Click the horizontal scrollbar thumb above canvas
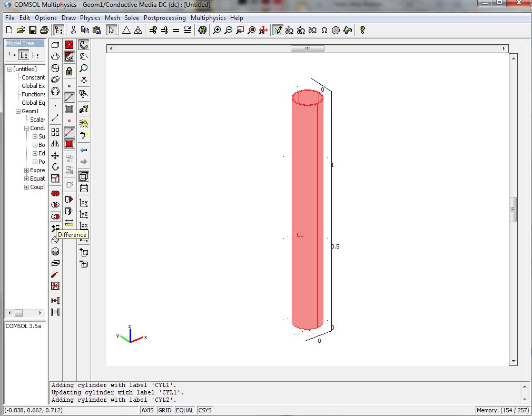The image size is (532, 416). [308, 48]
